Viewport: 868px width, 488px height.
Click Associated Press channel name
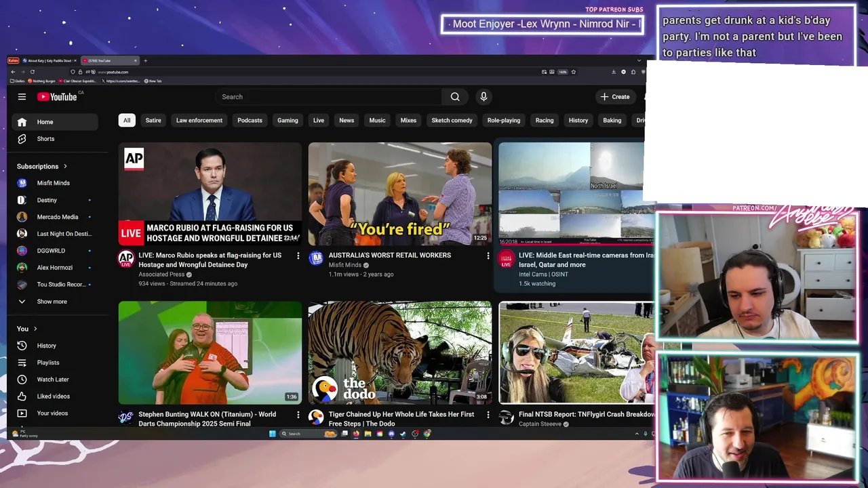coord(161,274)
